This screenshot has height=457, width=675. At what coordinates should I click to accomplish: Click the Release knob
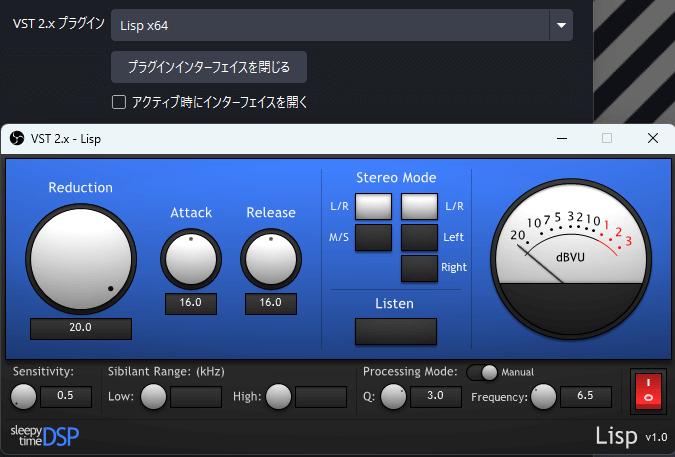pyautogui.click(x=270, y=259)
